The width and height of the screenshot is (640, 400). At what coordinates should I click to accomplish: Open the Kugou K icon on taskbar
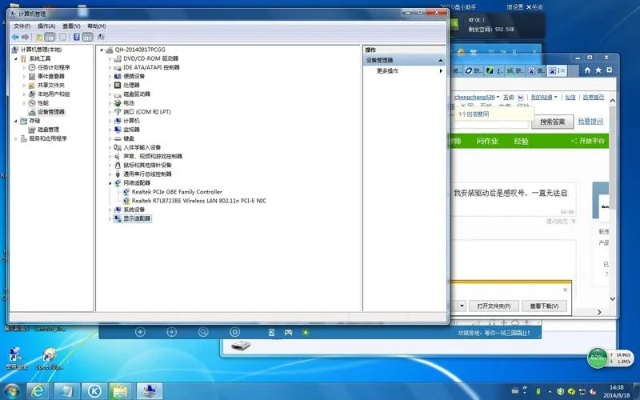tap(95, 389)
